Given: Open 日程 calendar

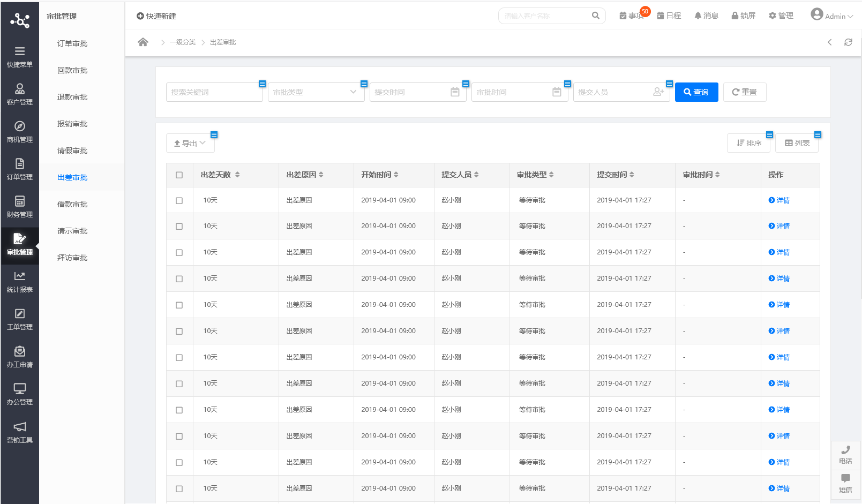Looking at the screenshot, I should coord(669,16).
